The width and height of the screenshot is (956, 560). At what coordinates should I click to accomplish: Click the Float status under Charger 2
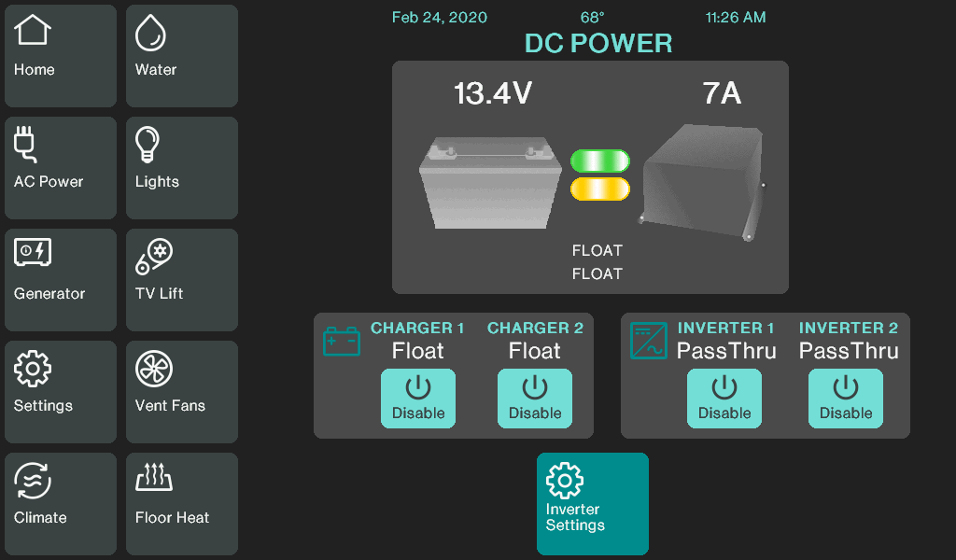535,351
